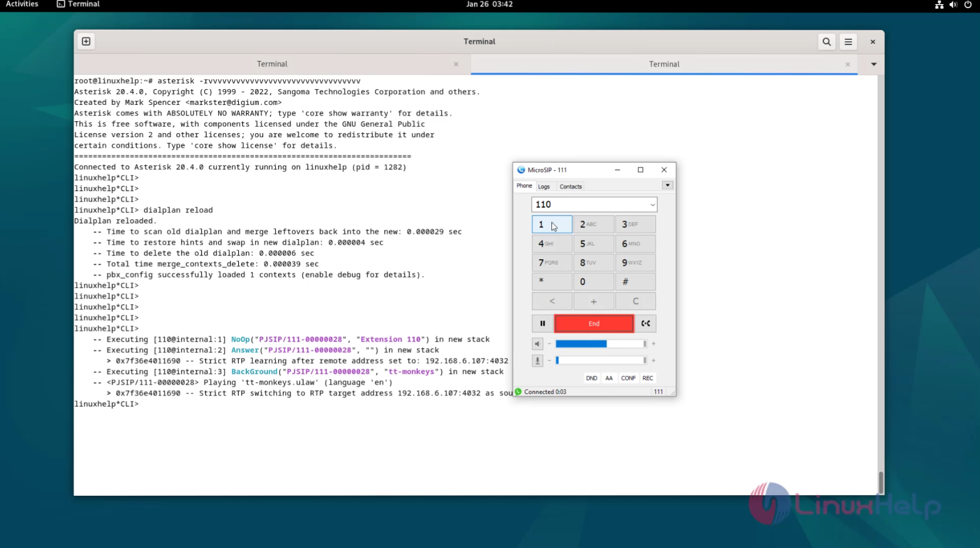Click the backspace arrow key on dialpad
Image resolution: width=980 pixels, height=548 pixels.
(552, 301)
